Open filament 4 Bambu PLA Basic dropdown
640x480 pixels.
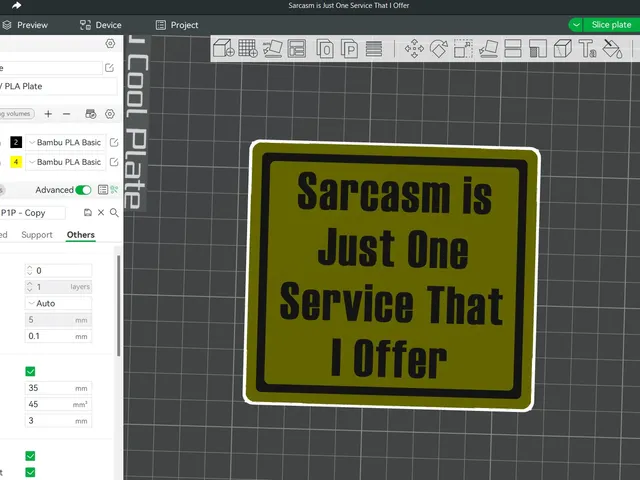(x=66, y=162)
